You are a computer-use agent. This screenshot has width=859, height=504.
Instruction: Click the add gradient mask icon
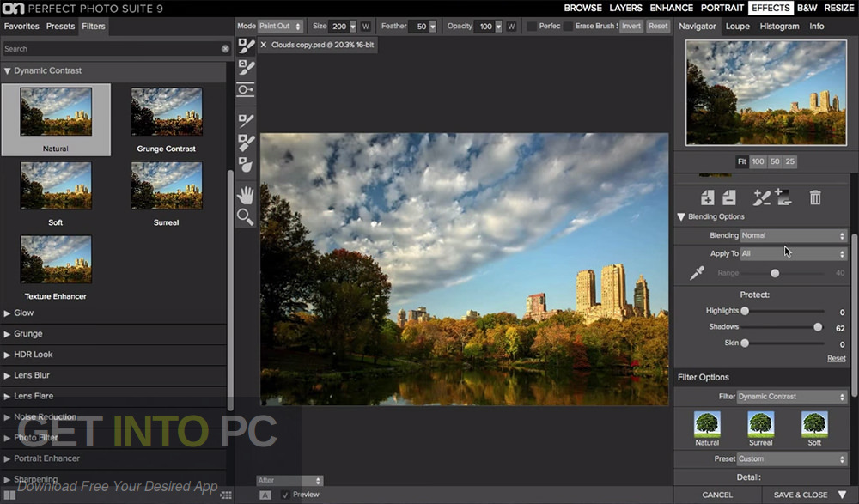[783, 197]
